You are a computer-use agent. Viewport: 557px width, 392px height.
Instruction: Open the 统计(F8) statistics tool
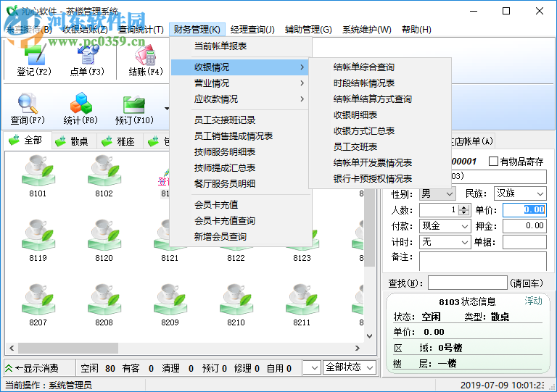point(81,109)
